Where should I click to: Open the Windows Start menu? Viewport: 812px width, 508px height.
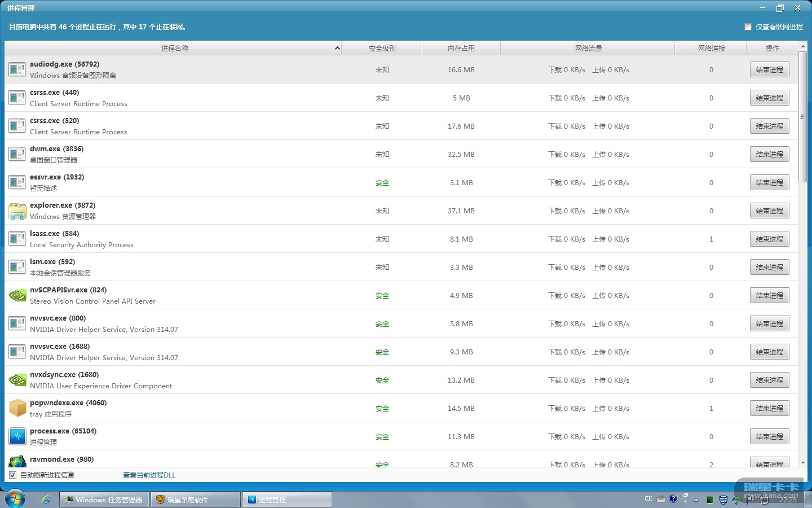click(x=15, y=499)
